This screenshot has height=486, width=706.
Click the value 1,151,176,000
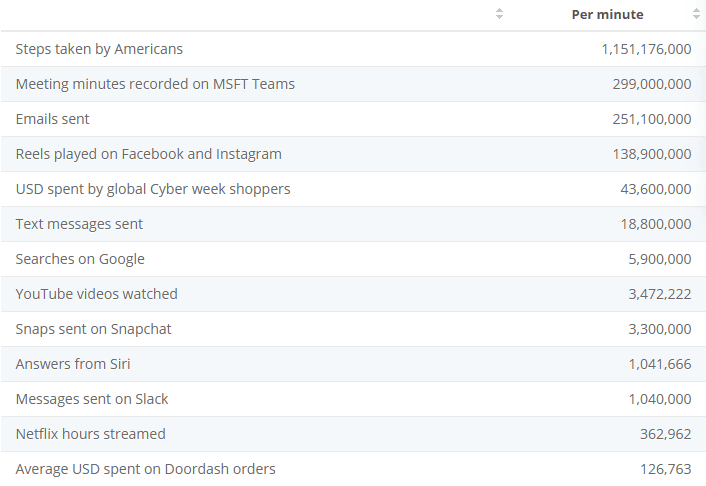646,49
